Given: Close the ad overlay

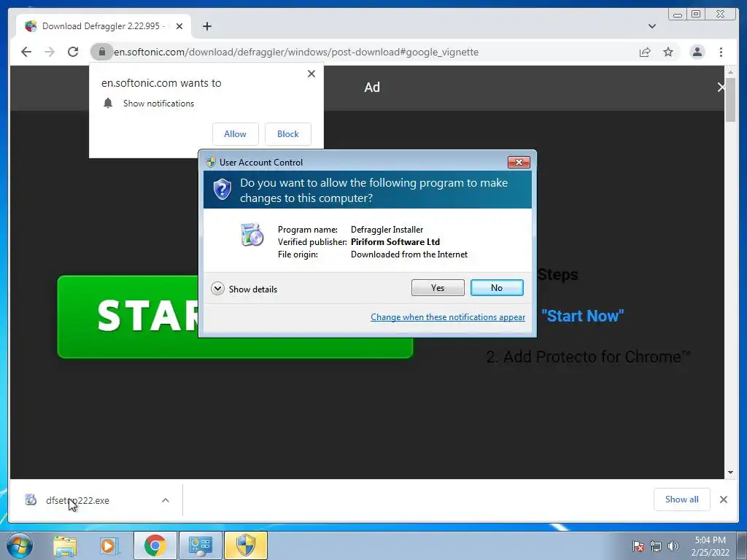Looking at the screenshot, I should coord(721,87).
